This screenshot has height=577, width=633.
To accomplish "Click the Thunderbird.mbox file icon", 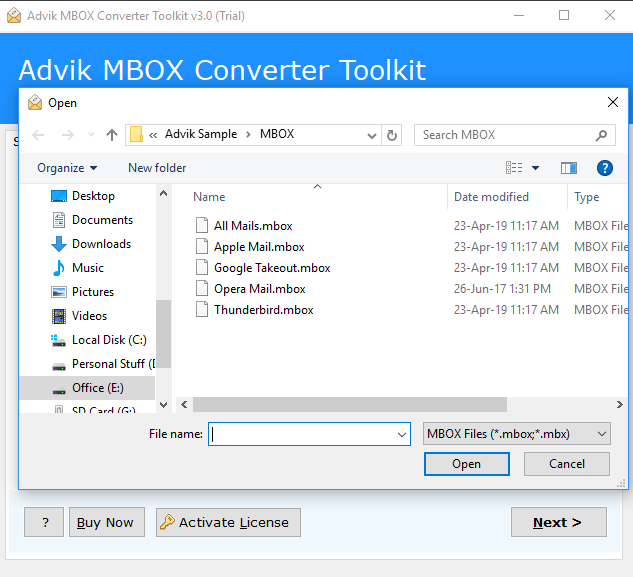I will (x=202, y=309).
